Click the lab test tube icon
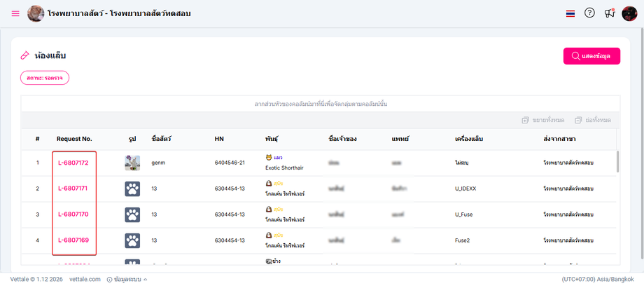Image resolution: width=644 pixels, height=286 pixels. tap(25, 55)
